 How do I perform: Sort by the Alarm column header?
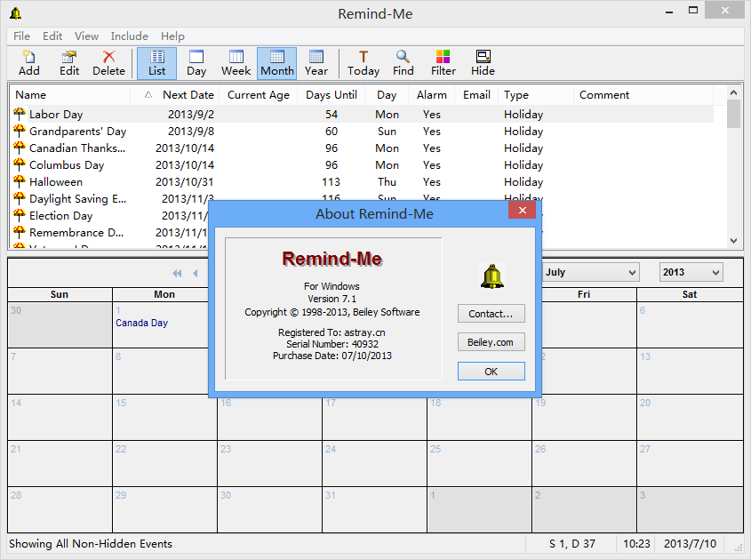point(432,95)
